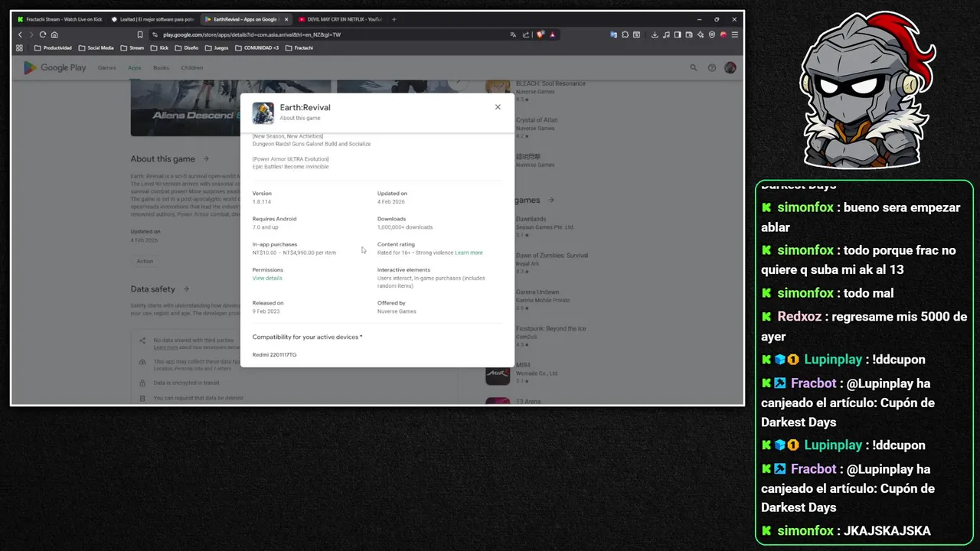Open Stream bookmark folder
This screenshot has height=551, width=980.
[x=132, y=47]
